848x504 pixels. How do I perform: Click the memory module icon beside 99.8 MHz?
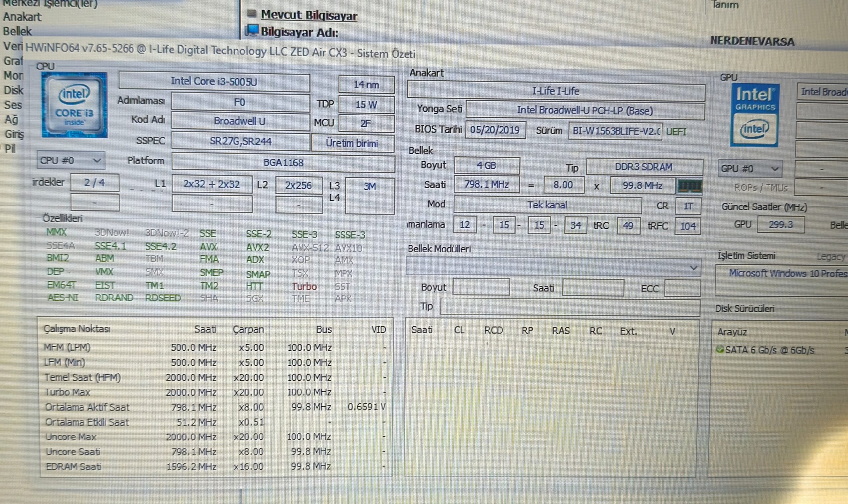(x=689, y=186)
